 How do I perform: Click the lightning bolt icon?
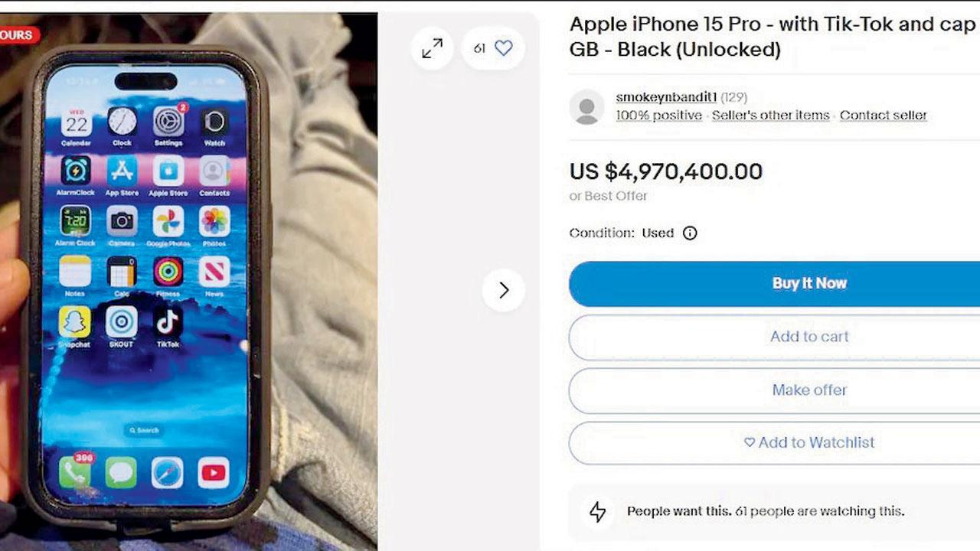tap(598, 511)
